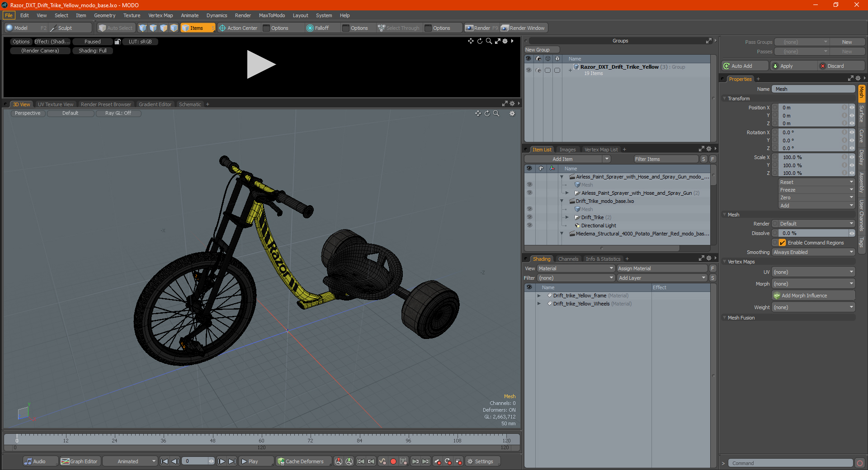Select Vertices selection mode icon
Screen dimensions: 868x470
pyautogui.click(x=143, y=28)
